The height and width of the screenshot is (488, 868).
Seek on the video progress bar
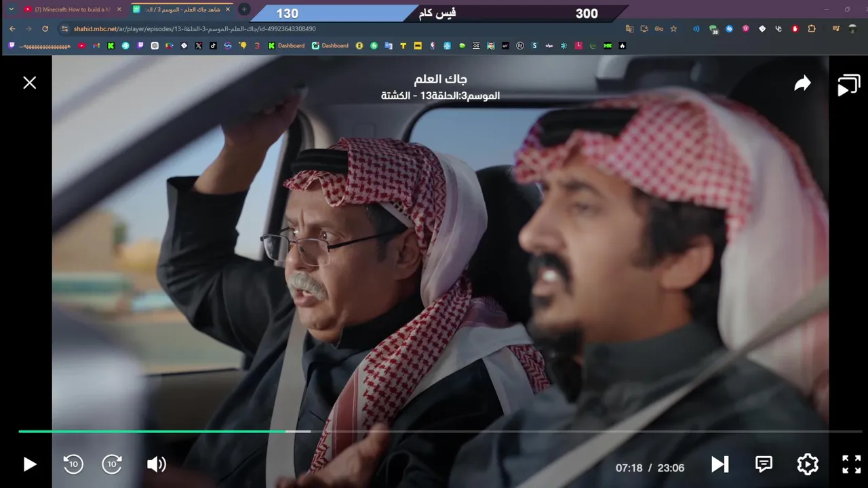440,431
